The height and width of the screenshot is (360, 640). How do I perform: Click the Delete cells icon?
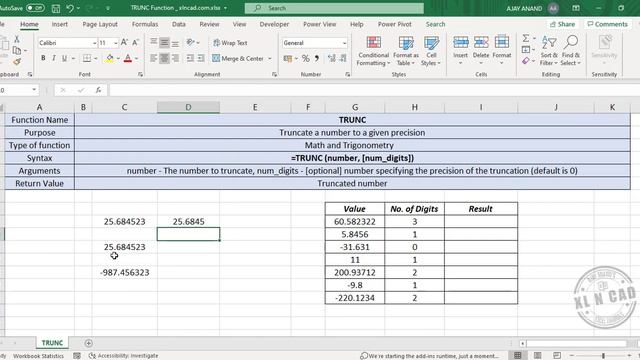481,42
